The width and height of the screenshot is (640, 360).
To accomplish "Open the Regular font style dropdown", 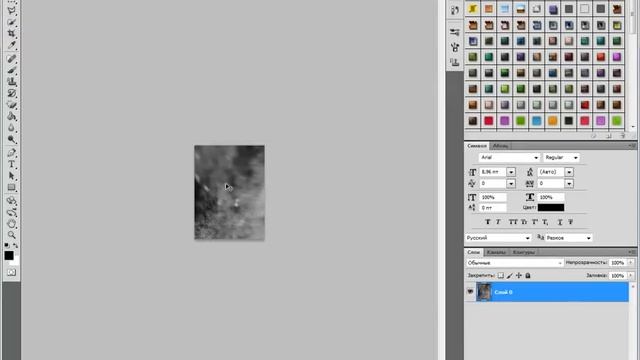I will coord(561,158).
